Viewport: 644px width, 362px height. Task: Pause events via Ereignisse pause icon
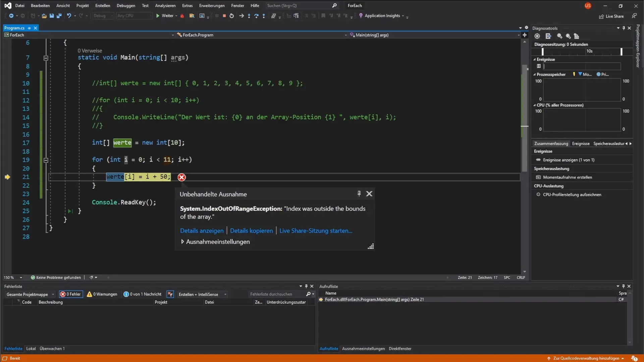539,66
